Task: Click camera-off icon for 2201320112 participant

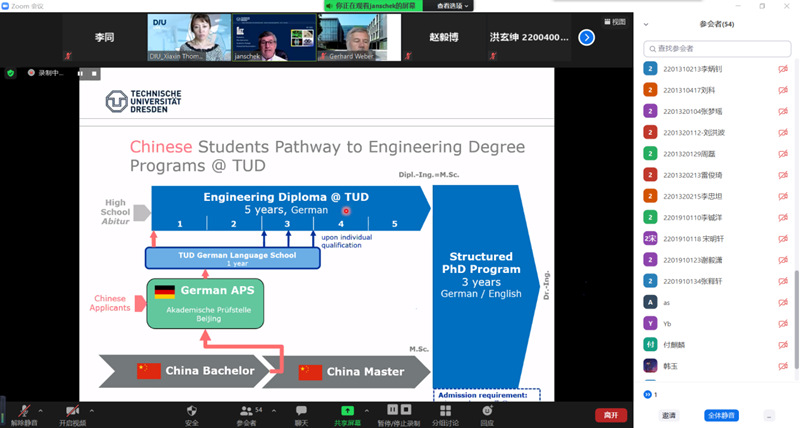Action: [x=783, y=133]
